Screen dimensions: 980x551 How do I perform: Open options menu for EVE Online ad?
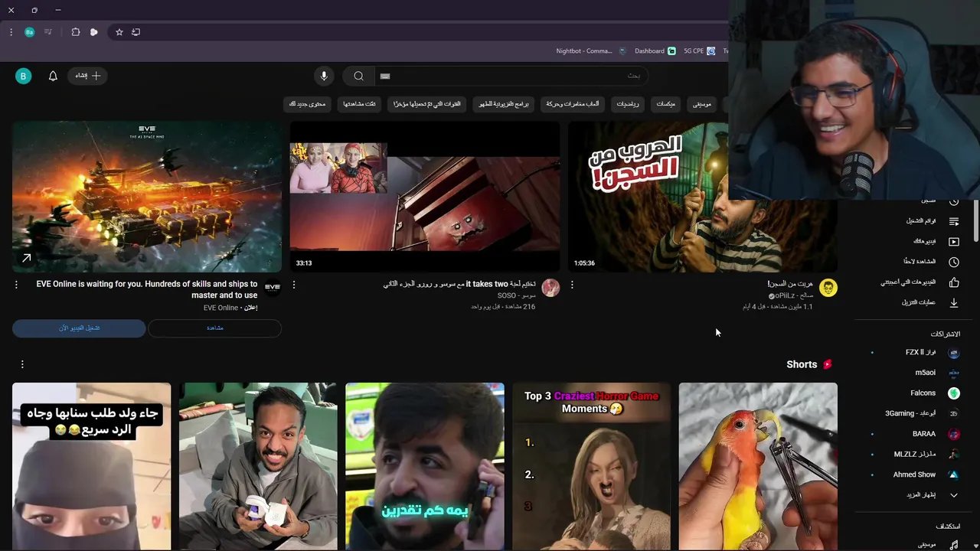point(16,285)
